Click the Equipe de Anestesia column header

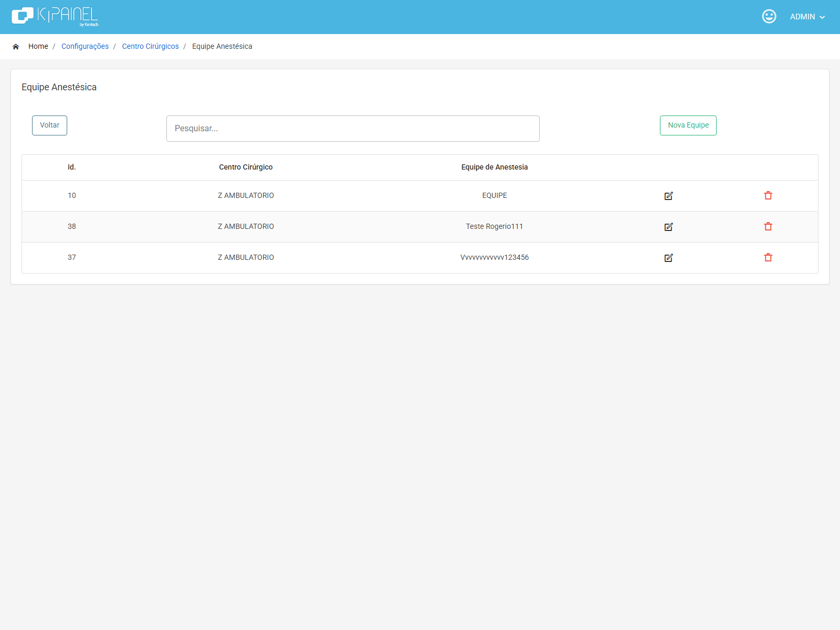pyautogui.click(x=495, y=167)
